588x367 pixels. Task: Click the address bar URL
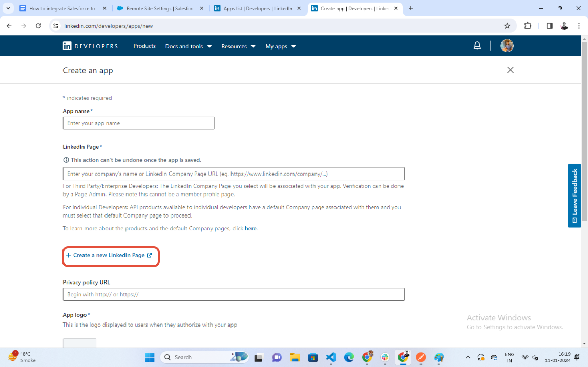click(109, 26)
